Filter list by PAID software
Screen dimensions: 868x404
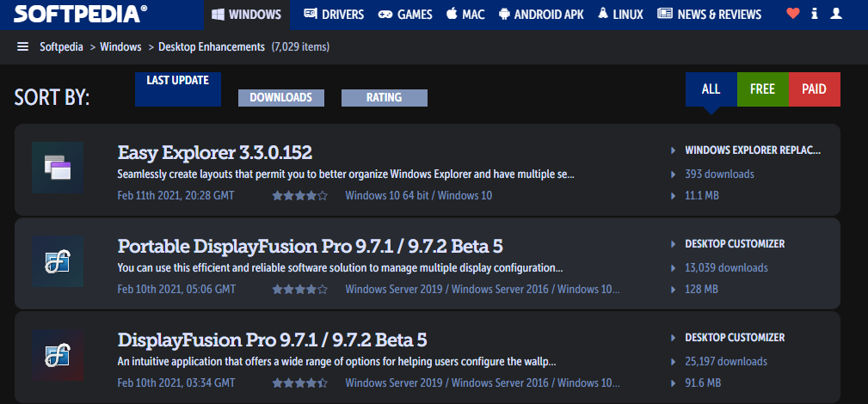click(x=814, y=89)
